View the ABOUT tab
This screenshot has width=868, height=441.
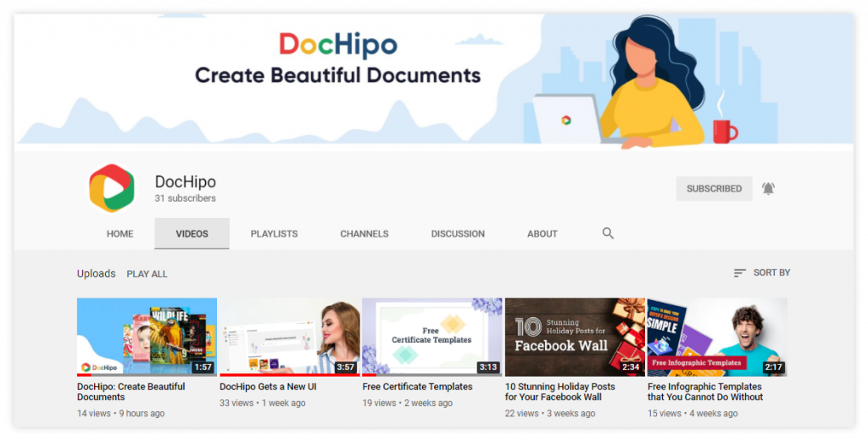[x=542, y=234]
